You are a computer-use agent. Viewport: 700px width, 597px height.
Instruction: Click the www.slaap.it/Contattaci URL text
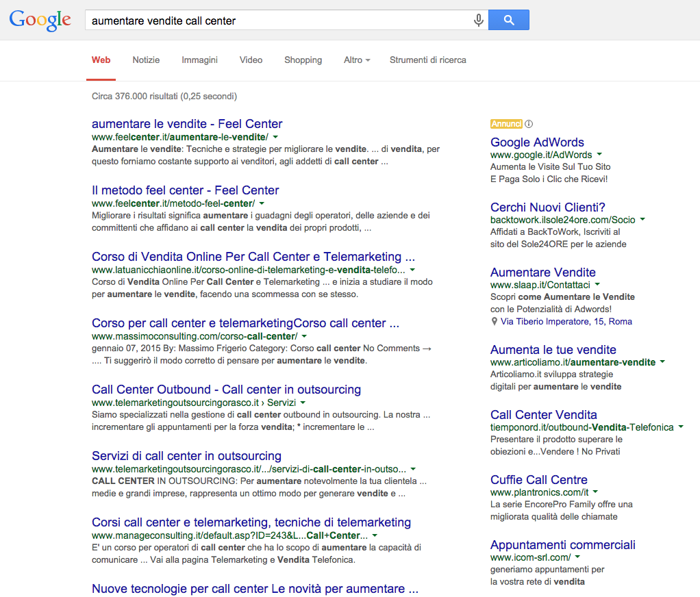coord(540,285)
